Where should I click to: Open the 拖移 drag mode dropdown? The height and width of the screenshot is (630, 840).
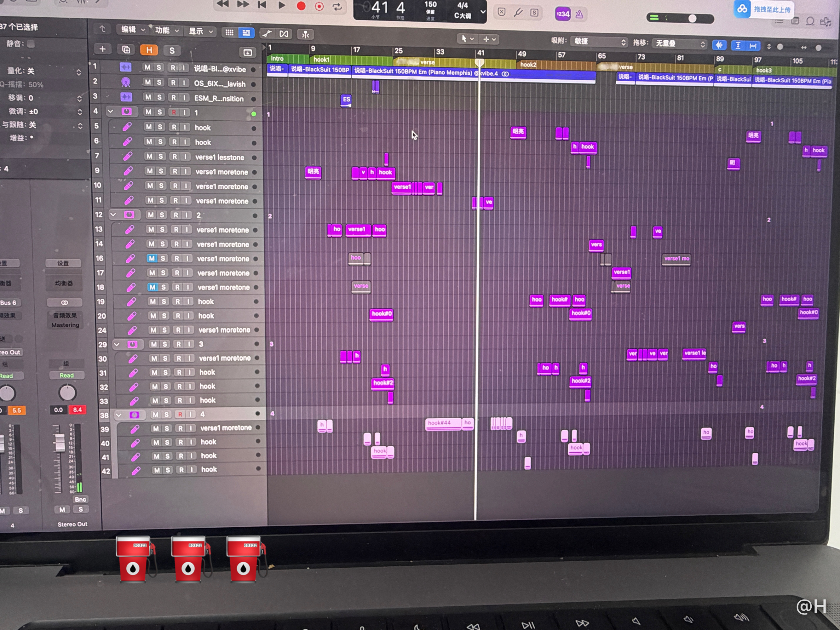pos(680,44)
